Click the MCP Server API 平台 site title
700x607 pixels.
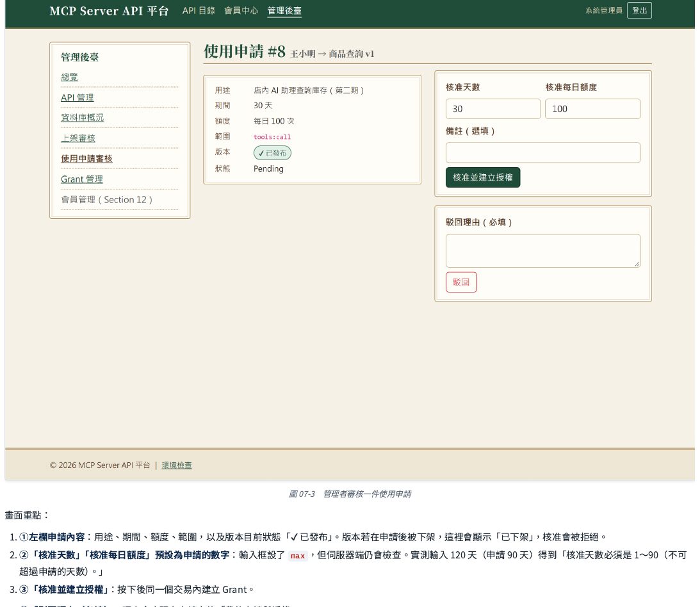point(109,11)
